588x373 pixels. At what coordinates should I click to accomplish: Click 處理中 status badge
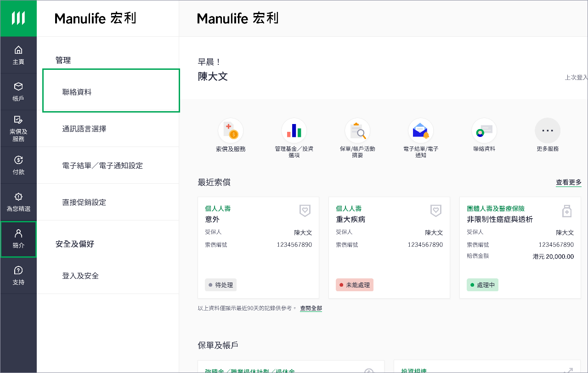point(482,285)
